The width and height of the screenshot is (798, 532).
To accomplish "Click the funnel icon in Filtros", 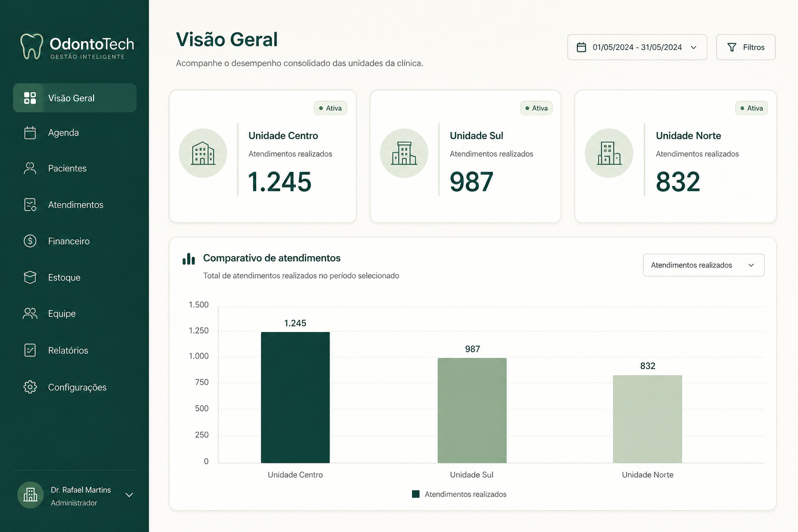I will tap(731, 47).
